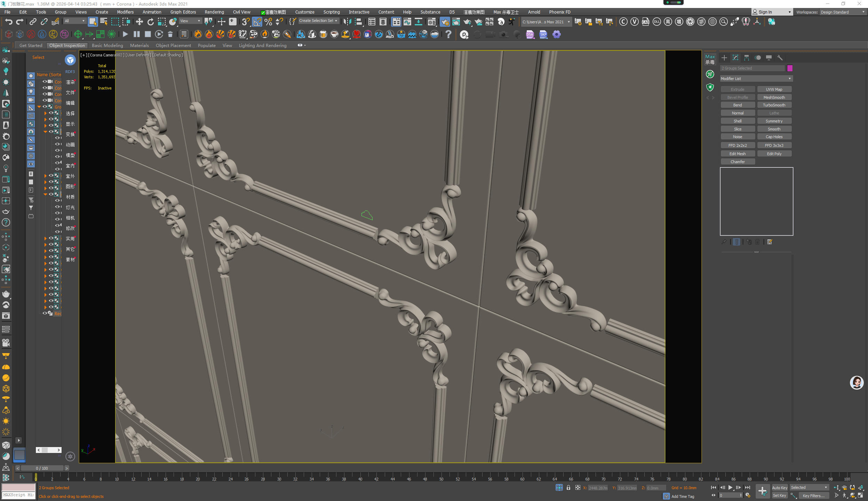The height and width of the screenshot is (501, 868).
Task: Select the Move transform tool
Action: click(x=139, y=22)
